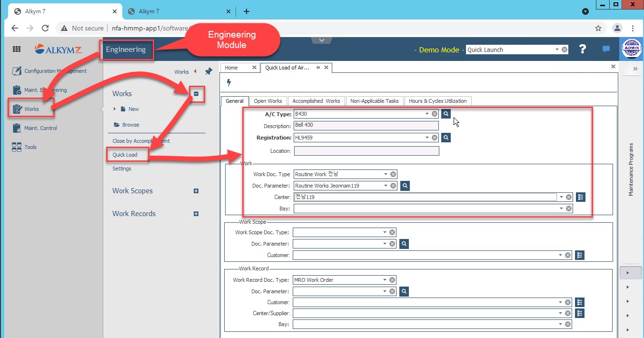Click the lightning bolt quick load icon
The height and width of the screenshot is (338, 644).
[x=229, y=83]
